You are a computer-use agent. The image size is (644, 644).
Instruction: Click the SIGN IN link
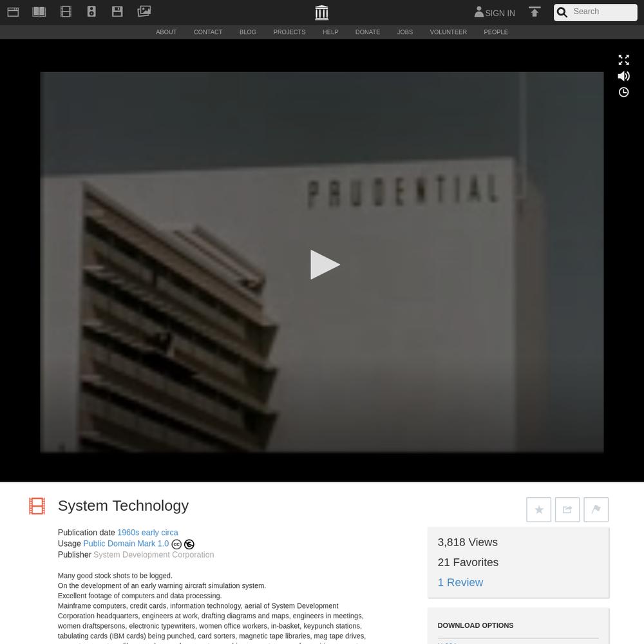(500, 13)
